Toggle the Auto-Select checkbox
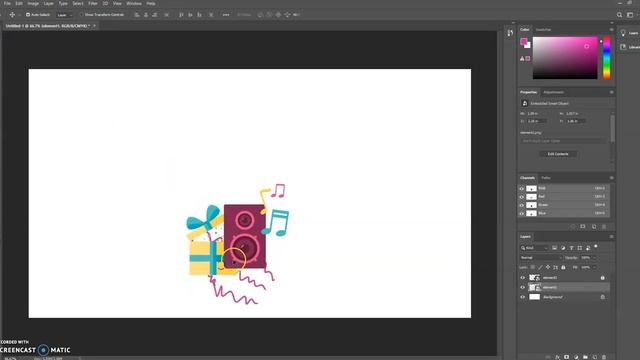This screenshot has height=360, width=640. click(28, 15)
